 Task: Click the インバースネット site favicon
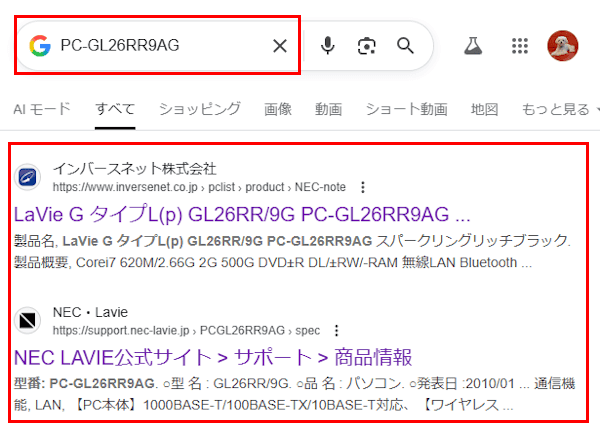pos(27,177)
